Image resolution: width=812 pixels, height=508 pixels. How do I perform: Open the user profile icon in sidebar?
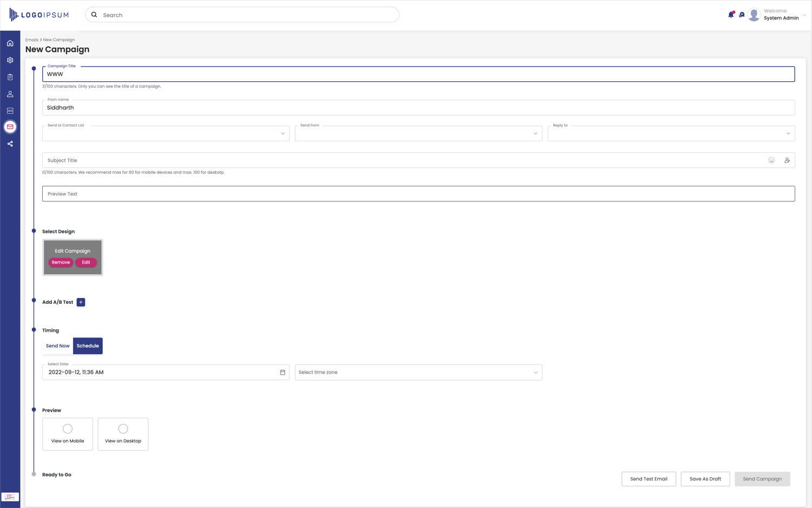tap(10, 94)
